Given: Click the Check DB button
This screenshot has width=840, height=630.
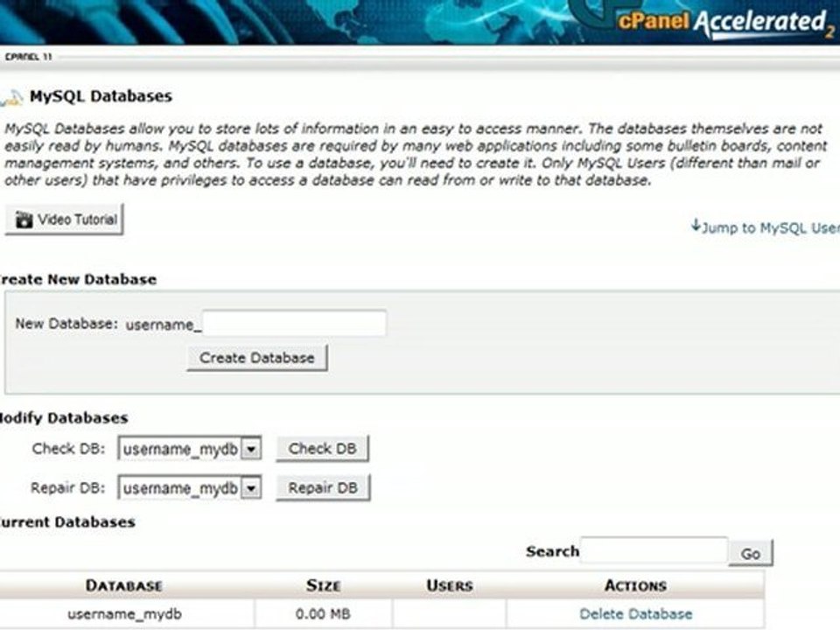Looking at the screenshot, I should pyautogui.click(x=323, y=448).
